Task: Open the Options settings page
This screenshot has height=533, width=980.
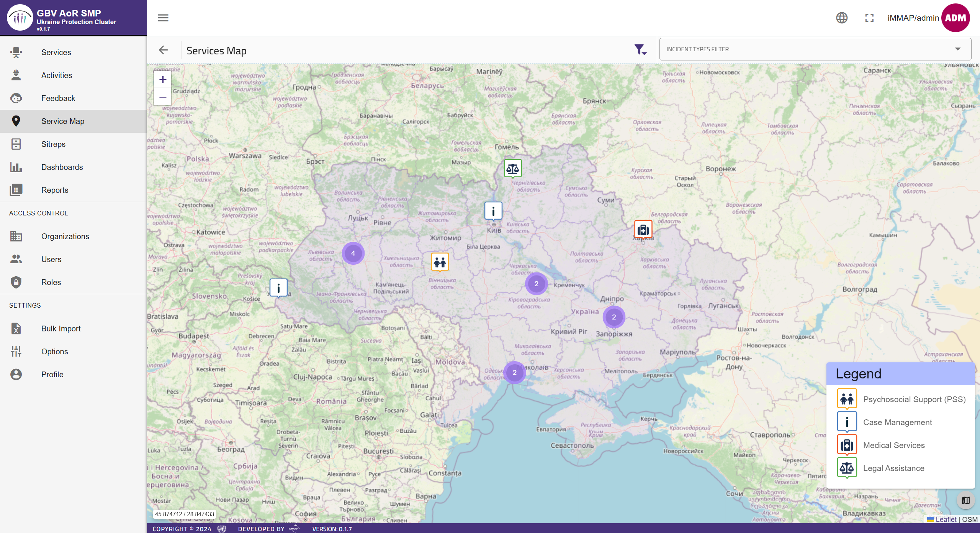Action: click(54, 351)
